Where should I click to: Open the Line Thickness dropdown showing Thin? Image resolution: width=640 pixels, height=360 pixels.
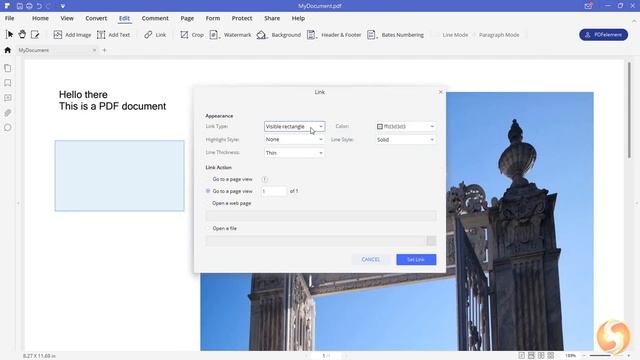294,153
